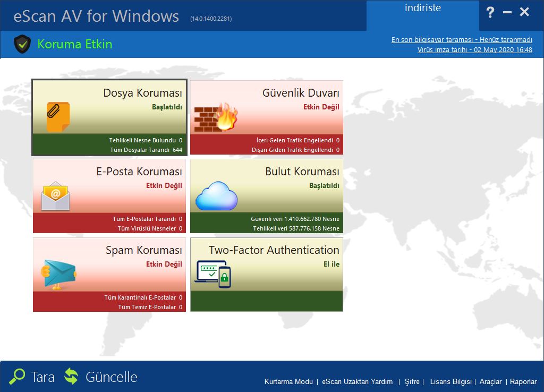Open Raporlar

[x=523, y=381]
